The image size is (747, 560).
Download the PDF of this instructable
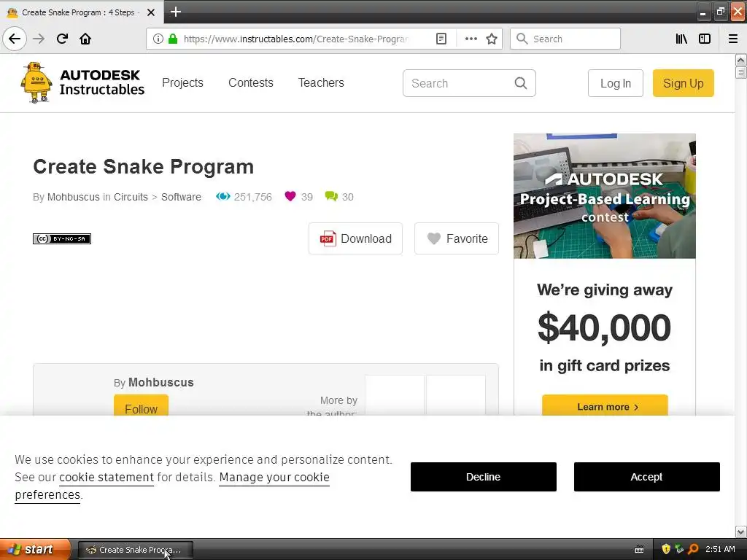click(x=355, y=238)
